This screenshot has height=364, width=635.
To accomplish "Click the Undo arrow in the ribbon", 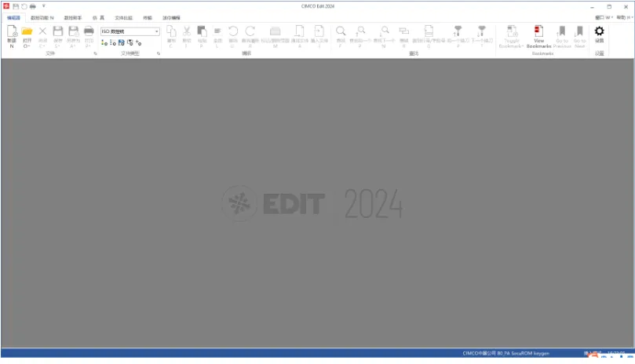I will click(233, 31).
